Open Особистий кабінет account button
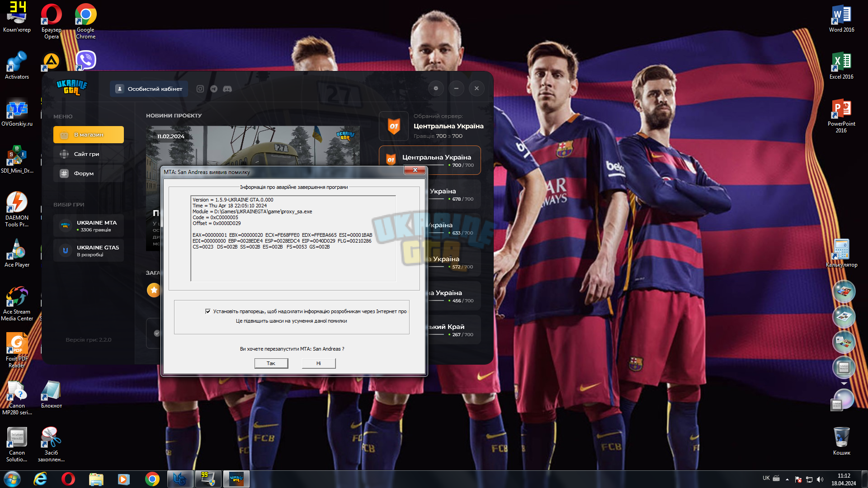The height and width of the screenshot is (488, 868). coord(149,89)
